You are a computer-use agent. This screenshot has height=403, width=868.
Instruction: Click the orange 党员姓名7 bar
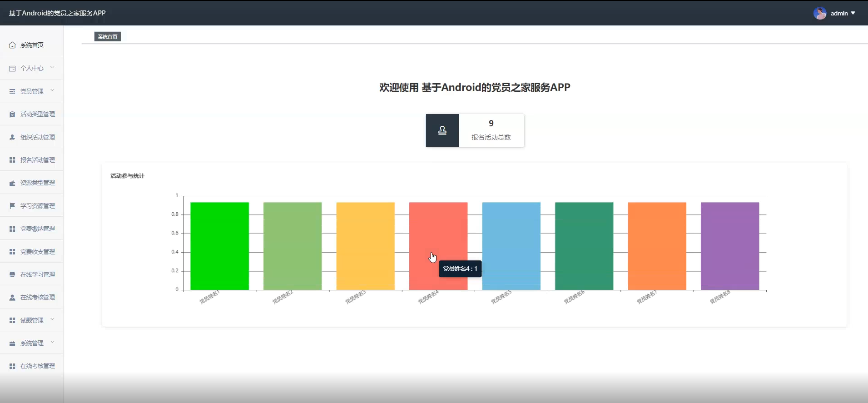tap(657, 246)
